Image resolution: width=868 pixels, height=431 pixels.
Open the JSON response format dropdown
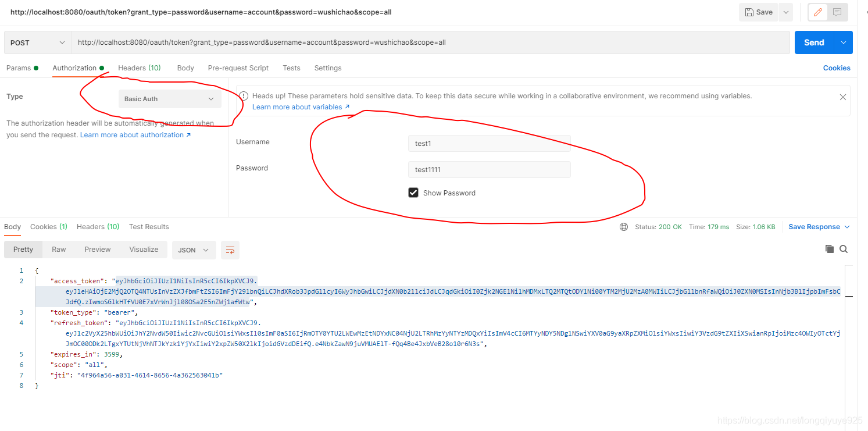tap(194, 250)
